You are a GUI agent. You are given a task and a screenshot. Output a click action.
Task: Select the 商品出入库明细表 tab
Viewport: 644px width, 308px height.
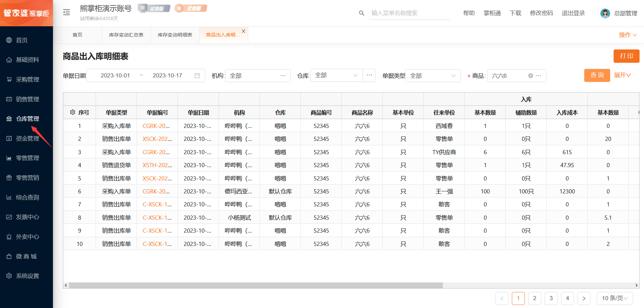223,35
